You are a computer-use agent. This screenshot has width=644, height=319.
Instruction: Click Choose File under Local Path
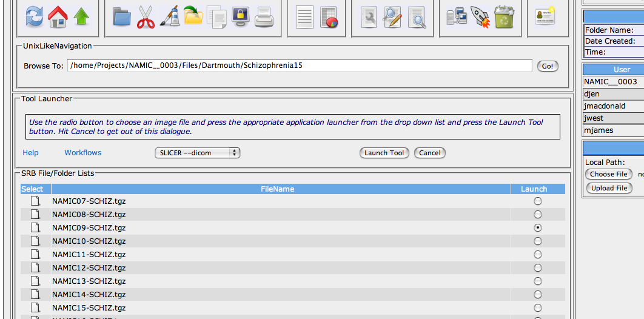click(x=608, y=174)
